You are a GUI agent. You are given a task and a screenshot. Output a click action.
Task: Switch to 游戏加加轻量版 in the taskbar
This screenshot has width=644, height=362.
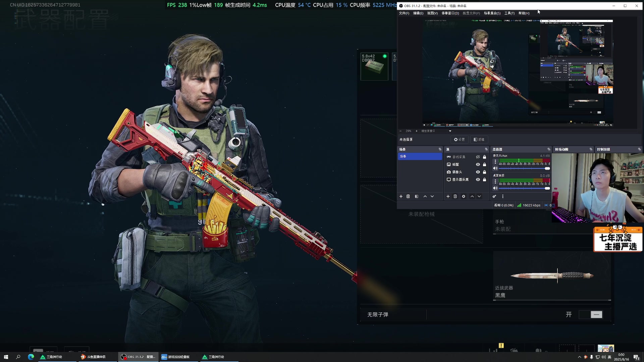coord(178,357)
